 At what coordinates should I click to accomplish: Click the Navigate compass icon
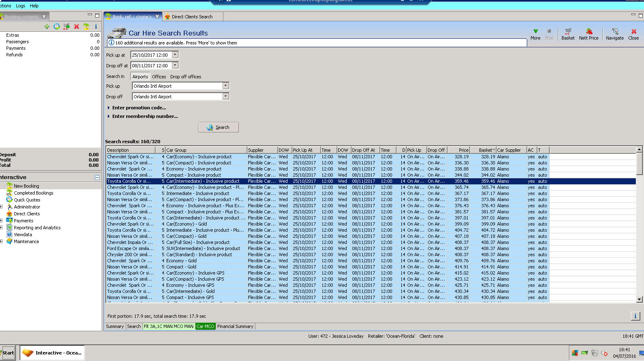click(x=615, y=31)
